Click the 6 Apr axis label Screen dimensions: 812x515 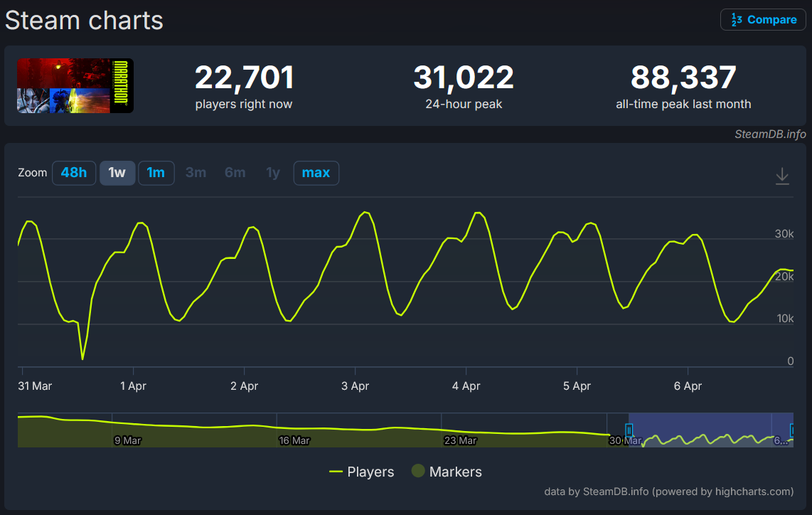coord(688,386)
